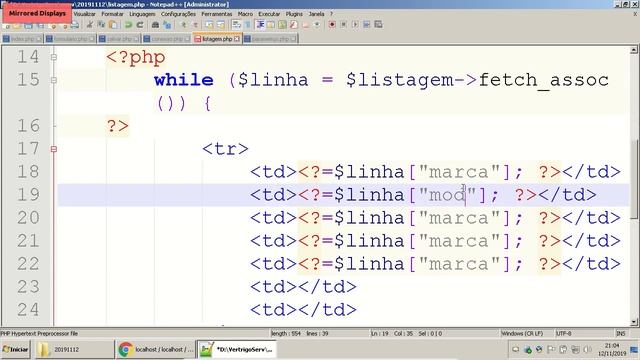Open the Configurações menu

[x=178, y=14]
